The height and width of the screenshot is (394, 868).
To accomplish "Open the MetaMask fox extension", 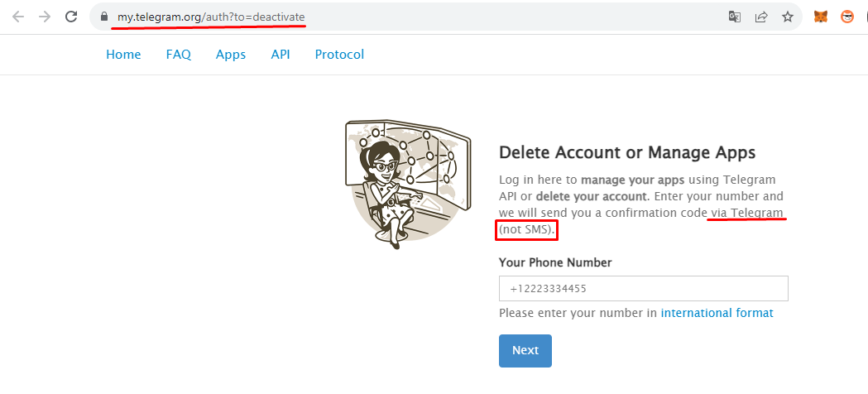I will 820,17.
